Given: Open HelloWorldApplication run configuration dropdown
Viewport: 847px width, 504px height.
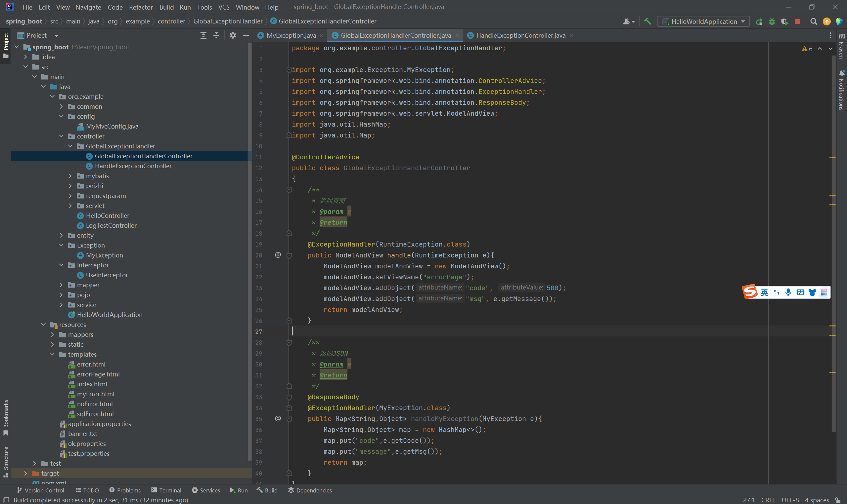Looking at the screenshot, I should click(x=704, y=21).
